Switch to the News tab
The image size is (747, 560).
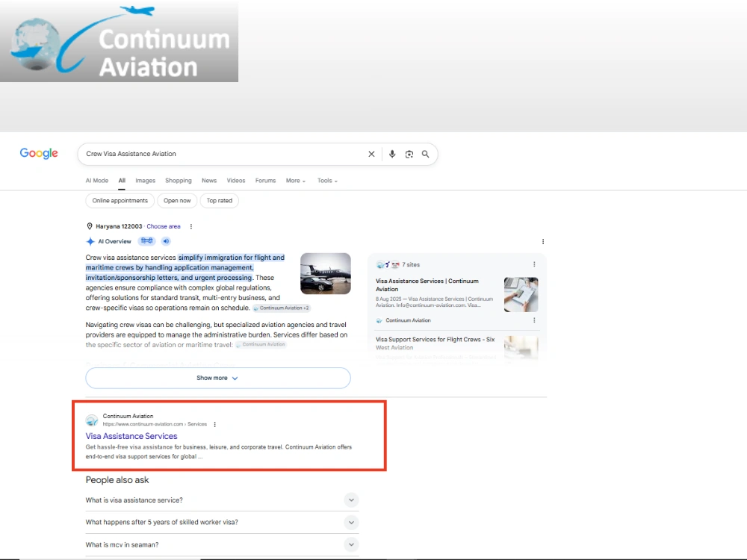click(209, 181)
